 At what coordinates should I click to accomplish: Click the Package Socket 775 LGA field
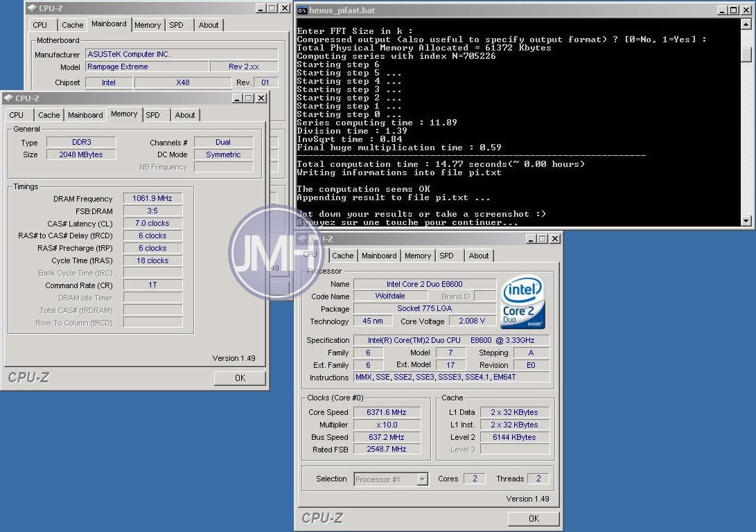pyautogui.click(x=424, y=308)
